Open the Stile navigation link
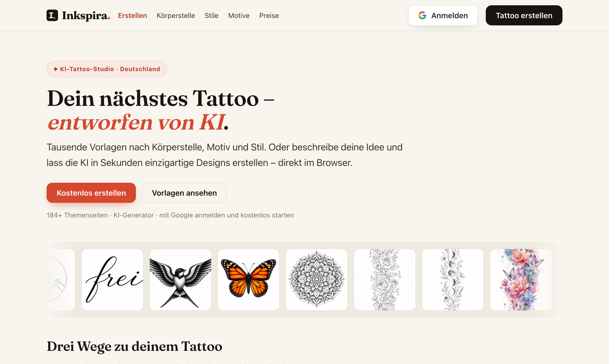Screen dimensions: 609x364 click(x=211, y=16)
